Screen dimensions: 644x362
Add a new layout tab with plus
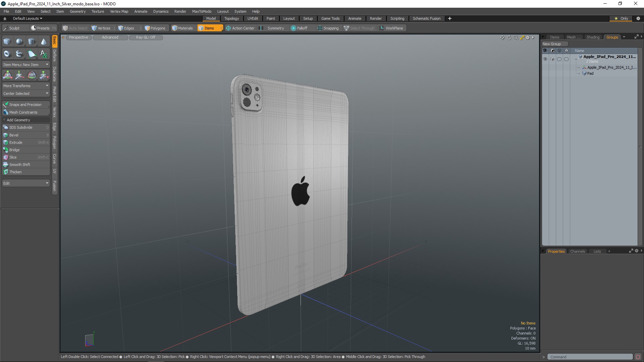[x=450, y=18]
